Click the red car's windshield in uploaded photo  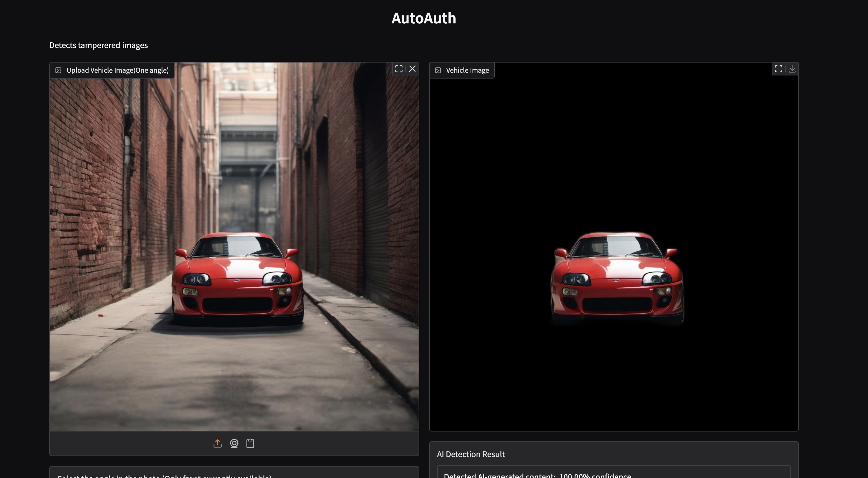tap(236, 247)
